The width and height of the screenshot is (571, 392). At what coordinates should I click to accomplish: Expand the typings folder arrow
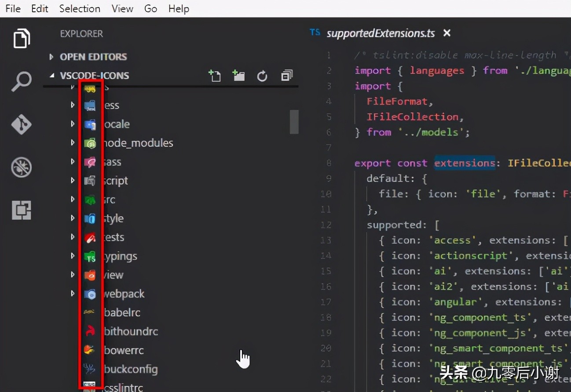click(x=73, y=256)
